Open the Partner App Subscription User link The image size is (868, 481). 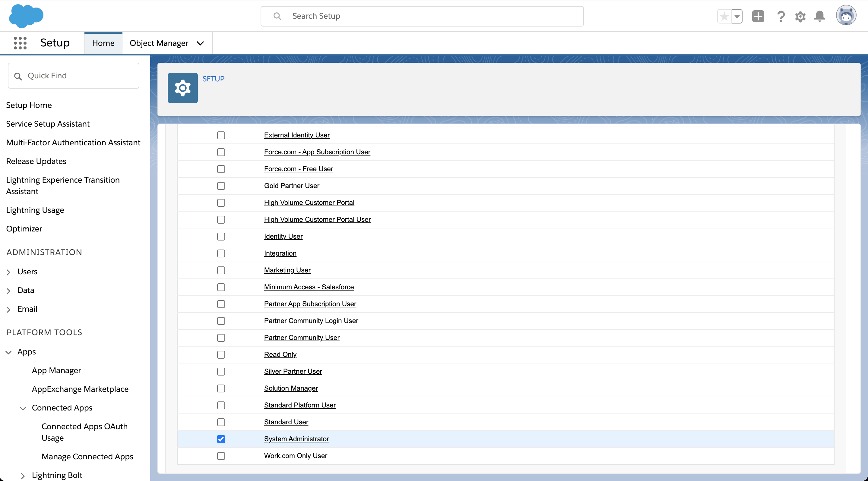click(310, 304)
